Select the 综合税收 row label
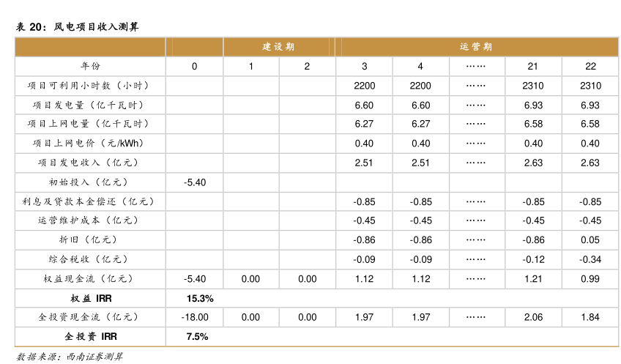The image size is (621, 364). 90,259
